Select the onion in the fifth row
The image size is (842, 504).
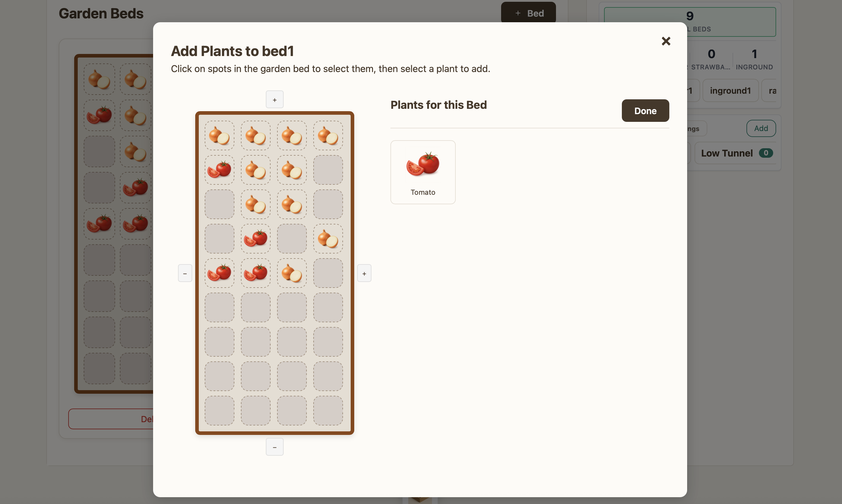[292, 273]
